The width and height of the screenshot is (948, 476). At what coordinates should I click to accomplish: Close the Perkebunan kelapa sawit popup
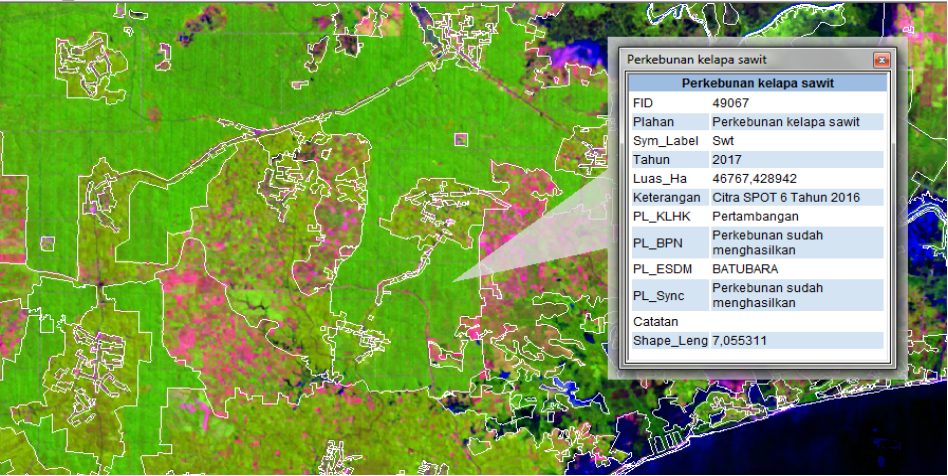pyautogui.click(x=881, y=60)
